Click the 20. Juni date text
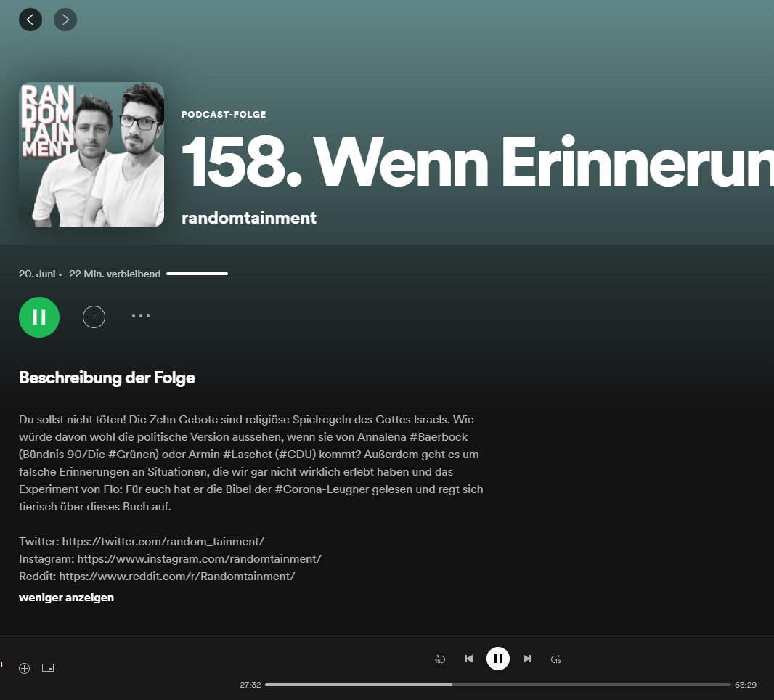The height and width of the screenshot is (700, 774). [x=37, y=274]
